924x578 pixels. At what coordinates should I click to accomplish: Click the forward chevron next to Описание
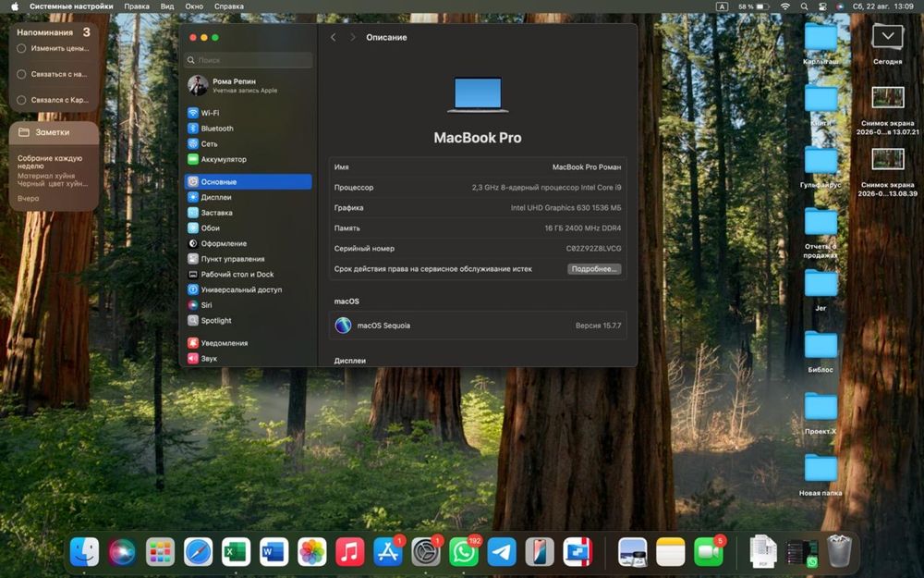click(x=352, y=37)
